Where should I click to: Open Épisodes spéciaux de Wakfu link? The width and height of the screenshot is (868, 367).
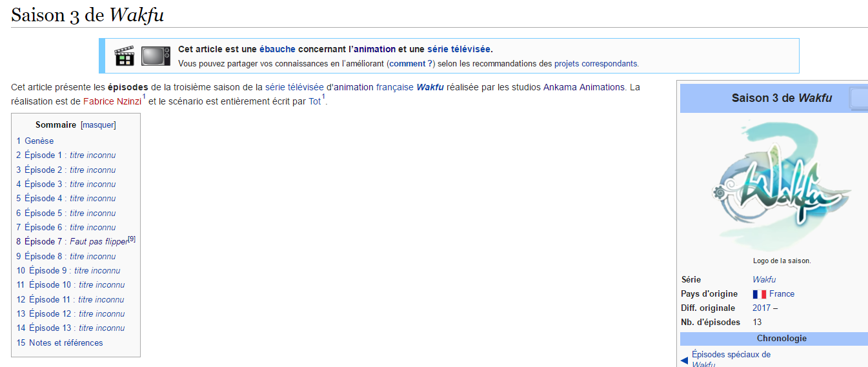click(731, 355)
